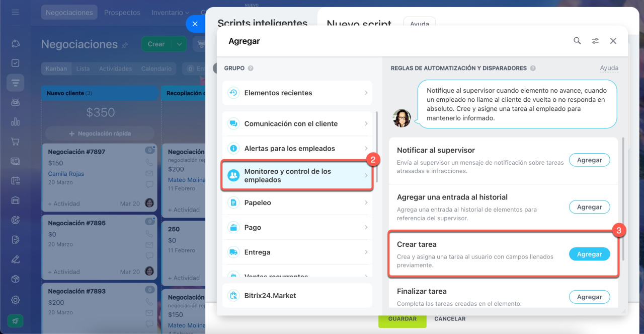Viewport: 644px width, 334px height.
Task: Switch to the Kanban view tab
Action: (x=56, y=69)
